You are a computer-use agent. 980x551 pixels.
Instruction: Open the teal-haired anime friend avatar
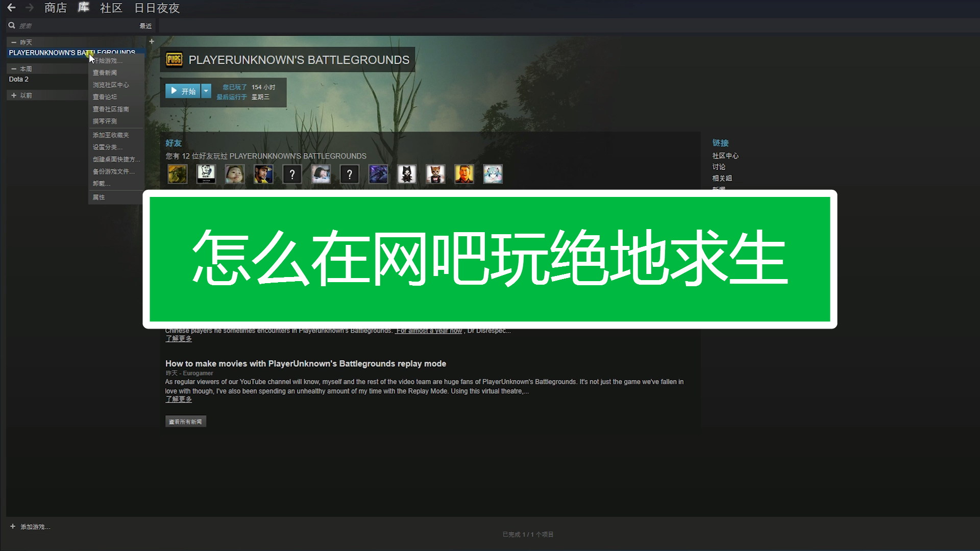(493, 174)
